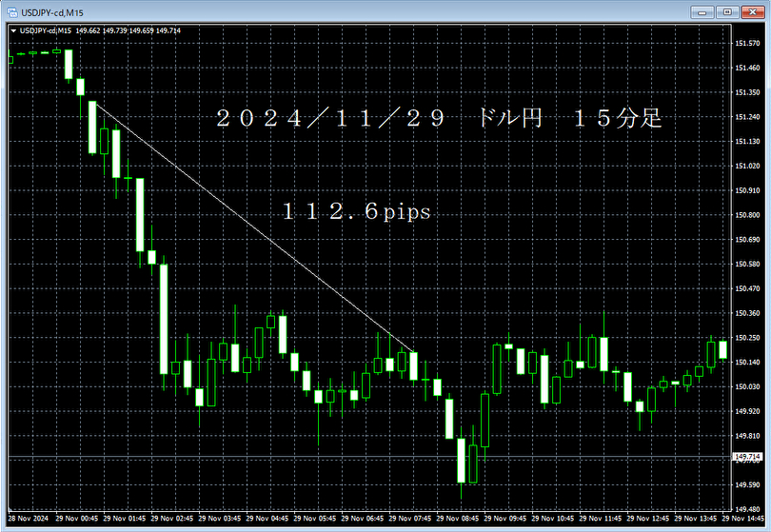Minimize the USDJPY-cd,M15 chart window
771x532 pixels.
pos(702,12)
